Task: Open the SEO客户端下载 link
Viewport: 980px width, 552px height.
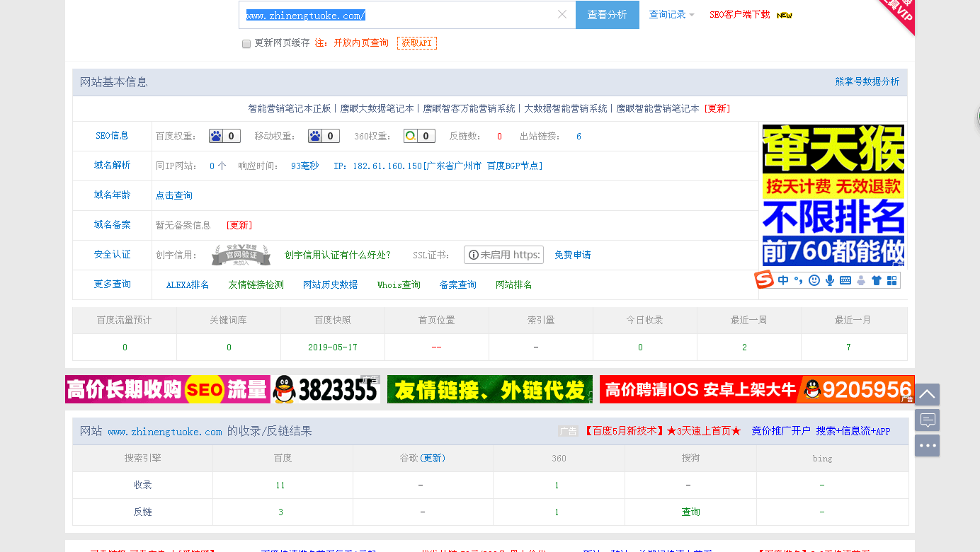Action: (739, 14)
